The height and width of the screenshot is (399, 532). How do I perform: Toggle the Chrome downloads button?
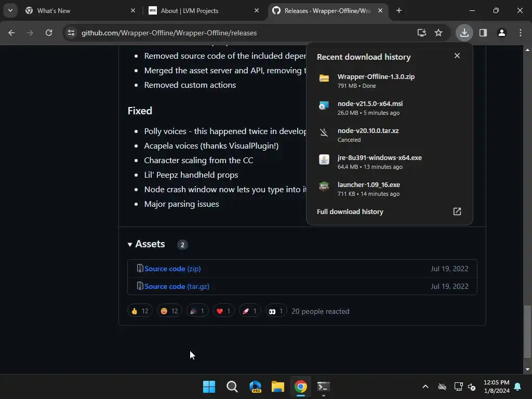464,33
